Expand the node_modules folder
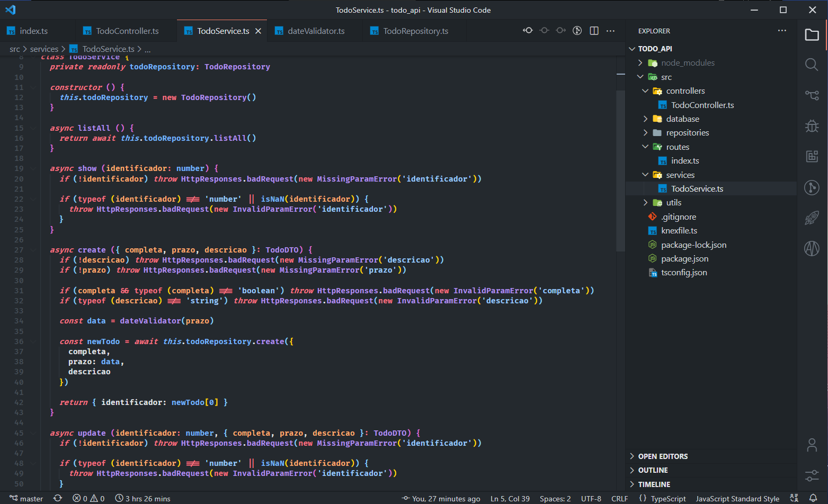Viewport: 828px width, 504px height. 711,63
